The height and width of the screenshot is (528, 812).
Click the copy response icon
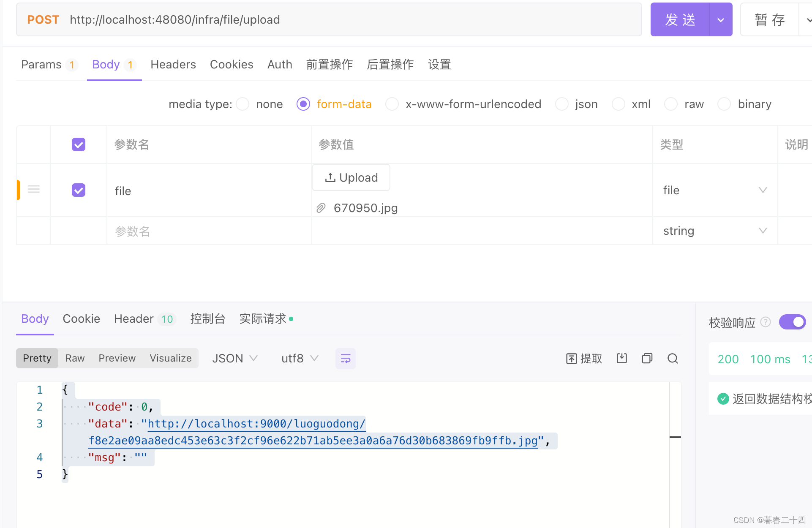pyautogui.click(x=647, y=358)
